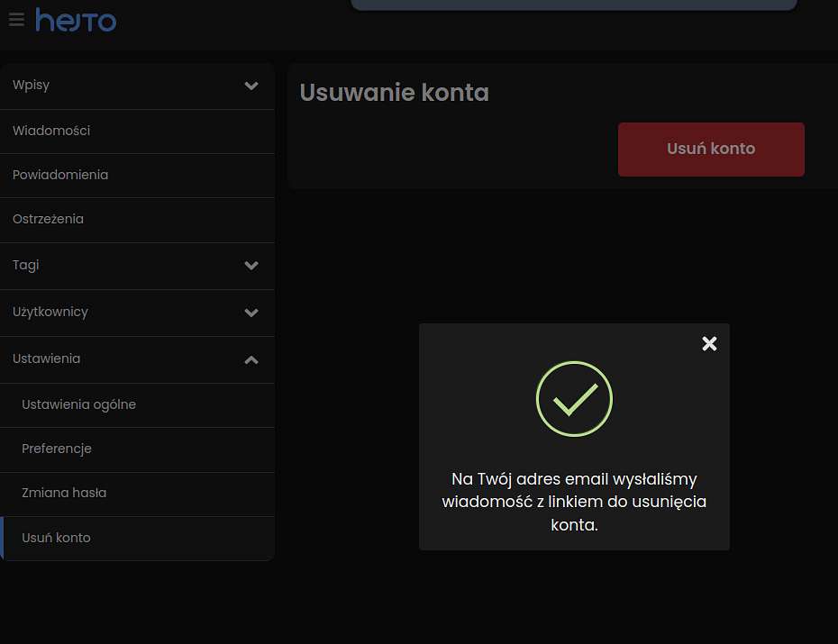Expand the Wpisy section chevron
Viewport: 838px width, 644px height.
[x=251, y=86]
